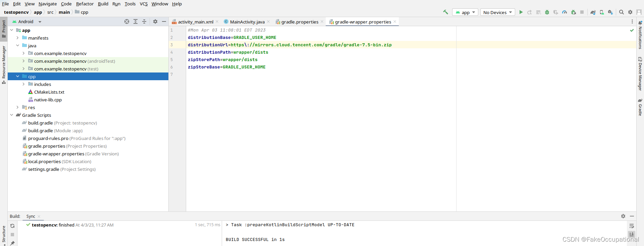This screenshot has height=246, width=644.
Task: Toggle the Device Manager side panel
Action: click(640, 74)
